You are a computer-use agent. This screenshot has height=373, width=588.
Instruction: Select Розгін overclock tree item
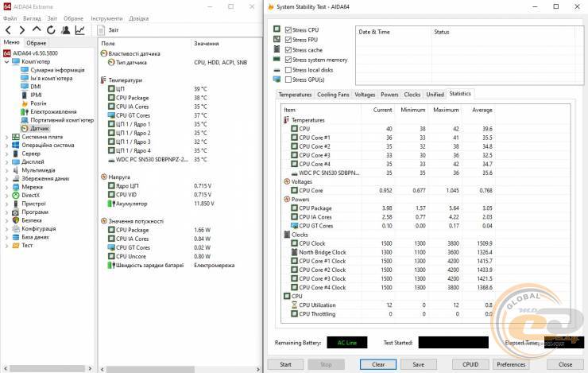click(38, 103)
